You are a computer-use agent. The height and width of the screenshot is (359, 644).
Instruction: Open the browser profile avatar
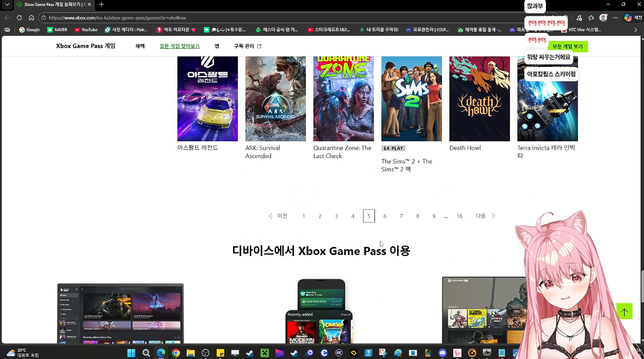point(603,18)
